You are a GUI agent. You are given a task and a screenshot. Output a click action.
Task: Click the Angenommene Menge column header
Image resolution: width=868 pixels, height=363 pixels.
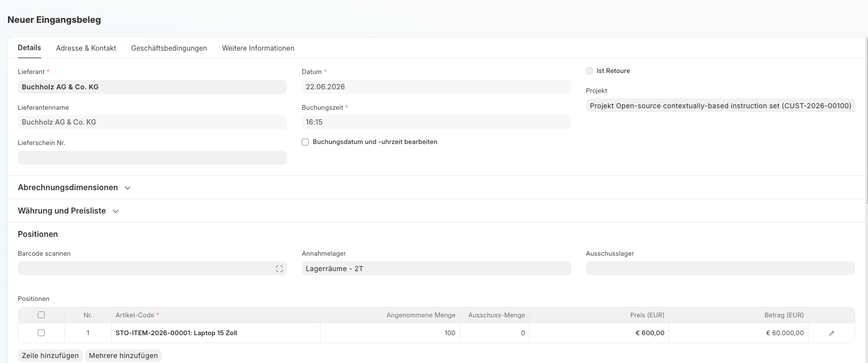(x=390, y=315)
